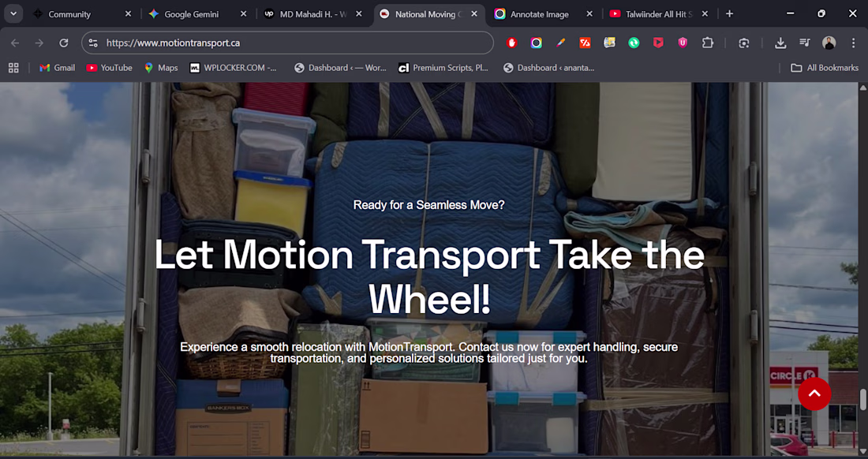The width and height of the screenshot is (868, 459).
Task: Expand the All Bookmarks folder
Action: point(825,68)
